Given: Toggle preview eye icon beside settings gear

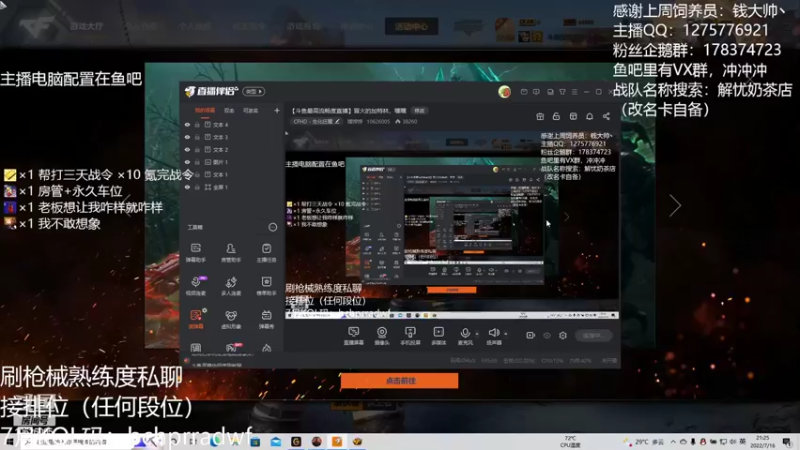Looking at the screenshot, I should coord(547,335).
